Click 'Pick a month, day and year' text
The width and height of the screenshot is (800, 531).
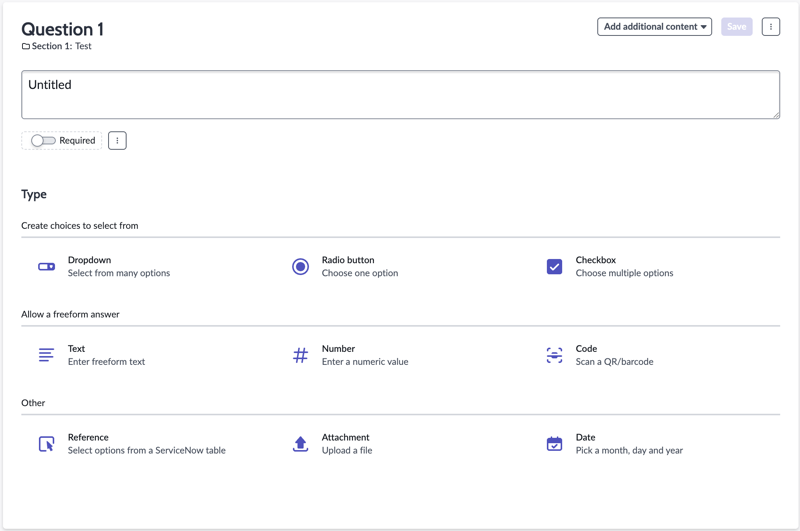pyautogui.click(x=629, y=450)
